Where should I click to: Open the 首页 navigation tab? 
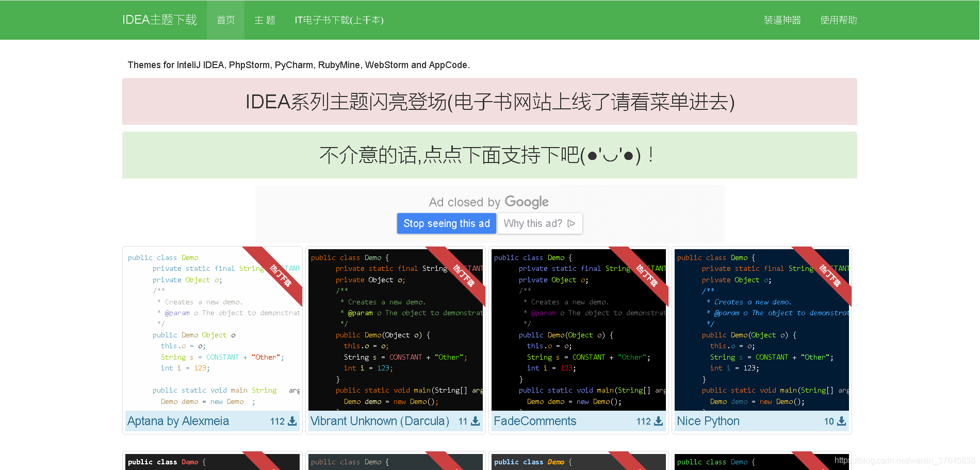coord(225,20)
